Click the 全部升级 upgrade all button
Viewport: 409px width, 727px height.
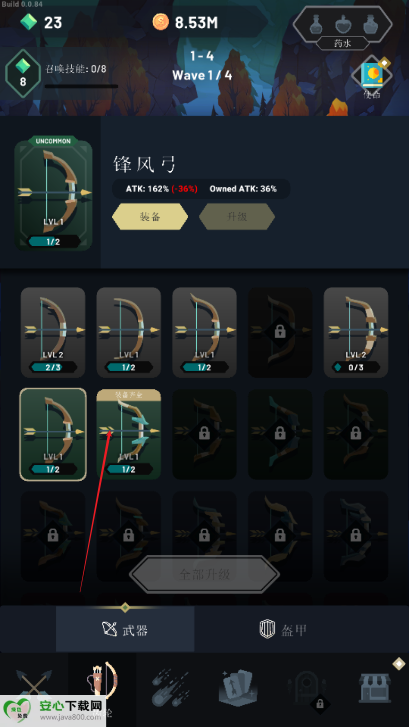click(x=204, y=574)
